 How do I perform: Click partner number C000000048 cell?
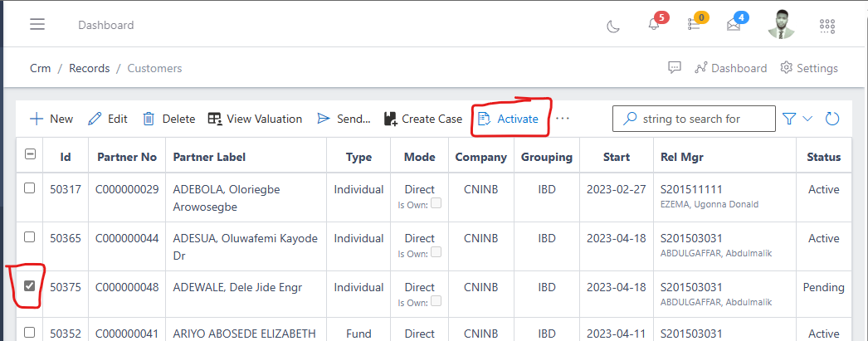pos(127,287)
